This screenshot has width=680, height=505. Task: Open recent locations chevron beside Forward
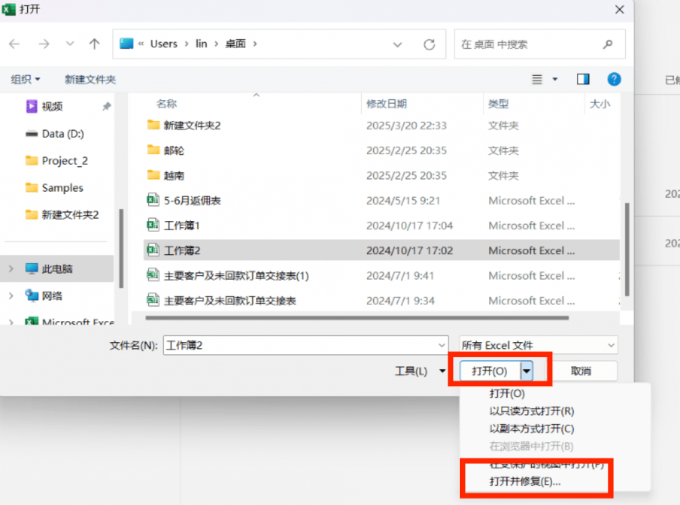(69, 44)
